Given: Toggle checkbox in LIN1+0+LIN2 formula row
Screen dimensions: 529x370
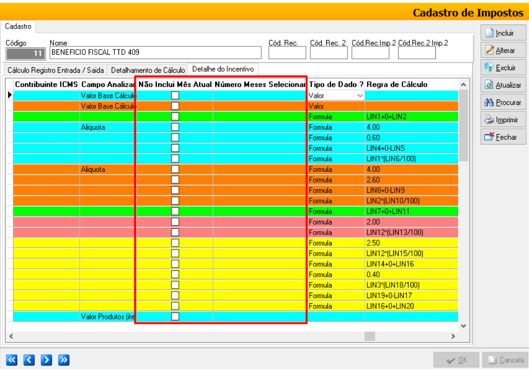Looking at the screenshot, I should coord(175,116).
